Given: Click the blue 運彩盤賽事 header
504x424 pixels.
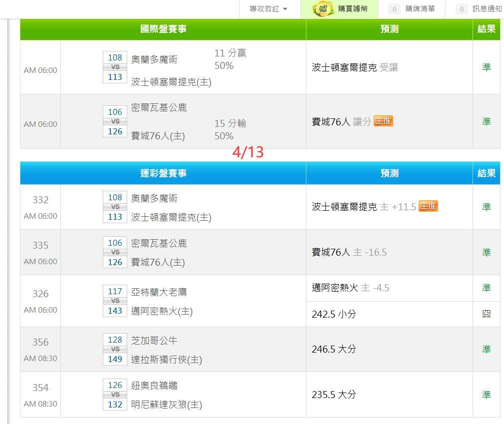Looking at the screenshot, I should [163, 173].
